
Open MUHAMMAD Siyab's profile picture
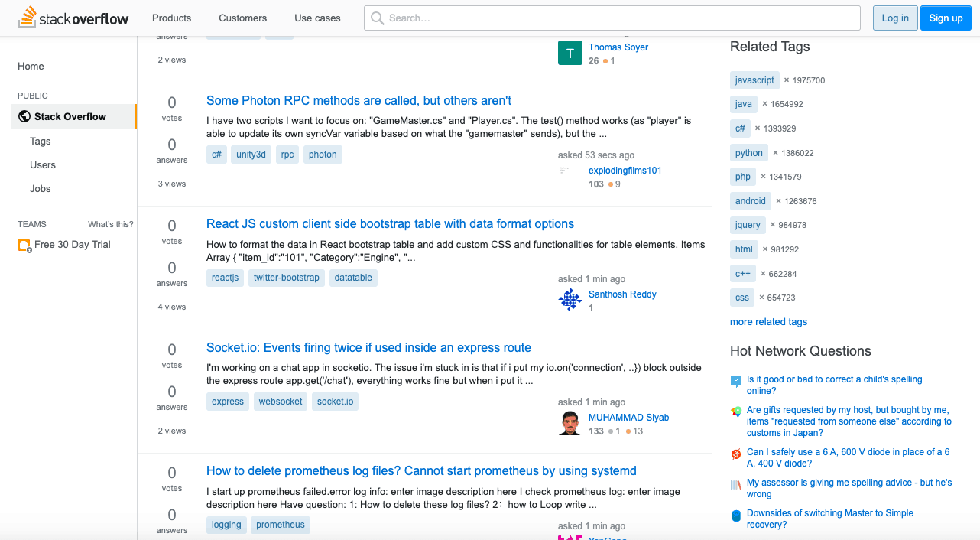[570, 423]
